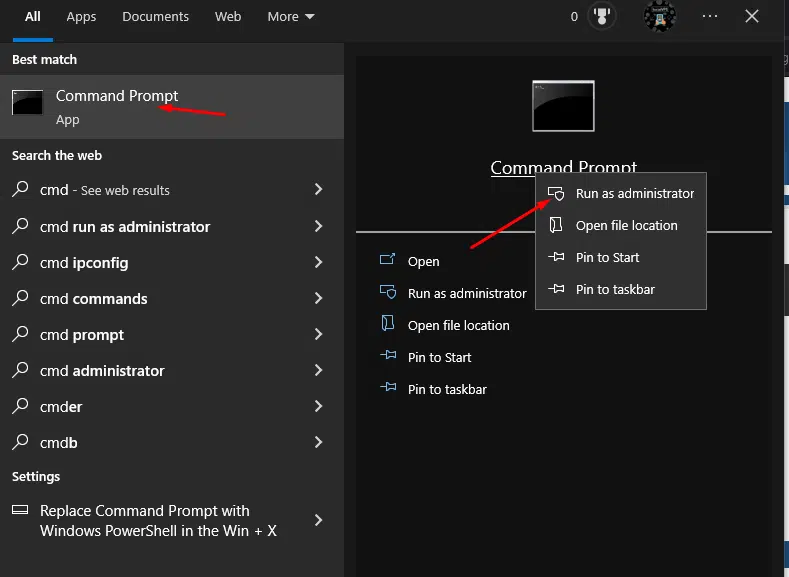Click lower Run as administrator action
Screen dimensions: 789x577
tap(467, 293)
